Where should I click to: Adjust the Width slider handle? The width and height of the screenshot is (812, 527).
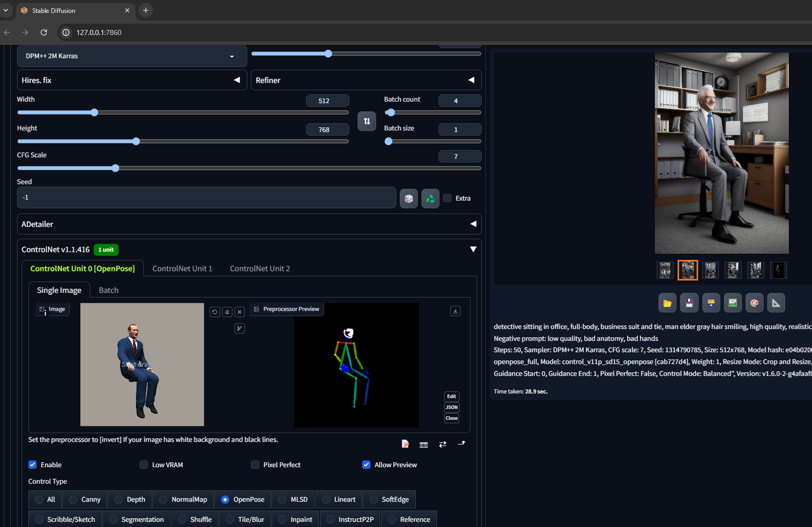point(94,112)
